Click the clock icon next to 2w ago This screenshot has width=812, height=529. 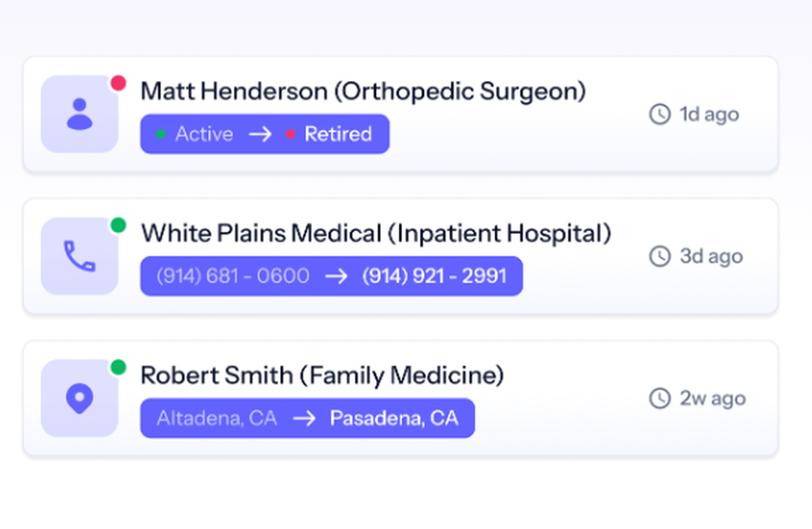[x=659, y=398]
